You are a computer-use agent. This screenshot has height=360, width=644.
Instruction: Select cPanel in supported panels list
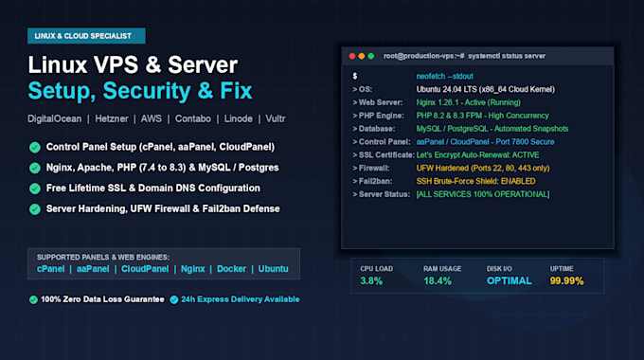(x=51, y=269)
